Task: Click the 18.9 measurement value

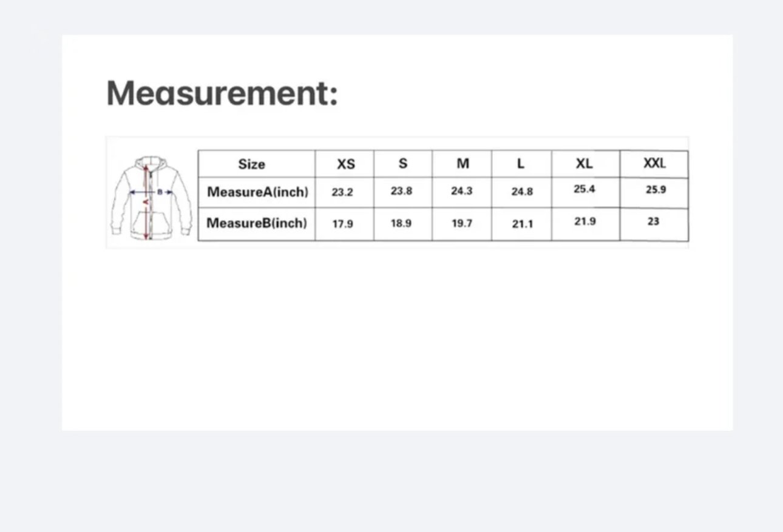Action: click(x=401, y=223)
